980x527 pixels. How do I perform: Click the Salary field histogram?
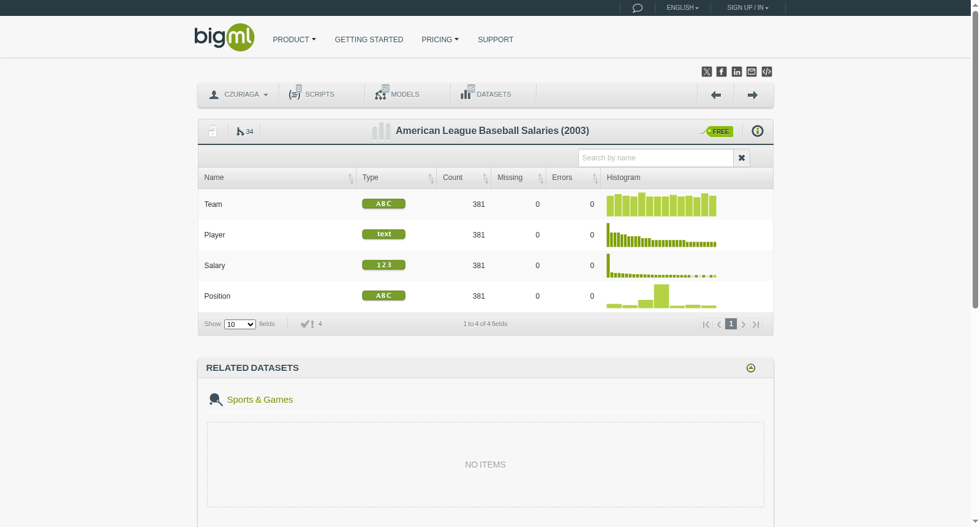[x=661, y=266]
